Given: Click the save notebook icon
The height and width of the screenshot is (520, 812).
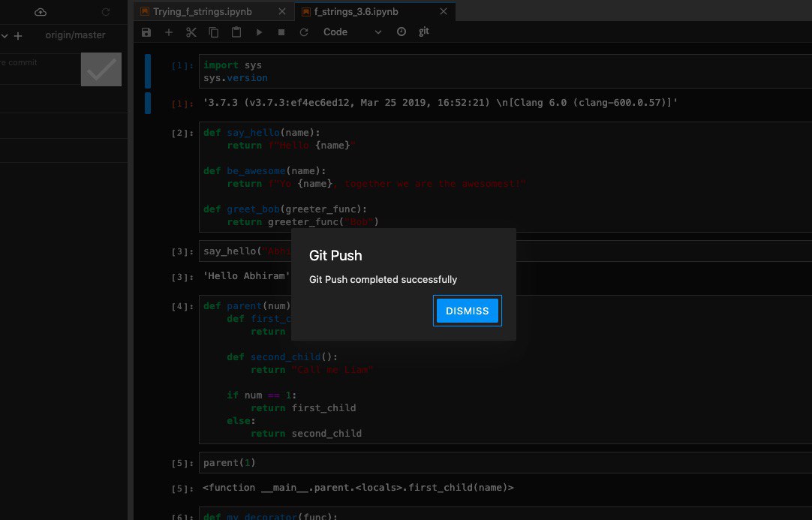Looking at the screenshot, I should tap(146, 32).
